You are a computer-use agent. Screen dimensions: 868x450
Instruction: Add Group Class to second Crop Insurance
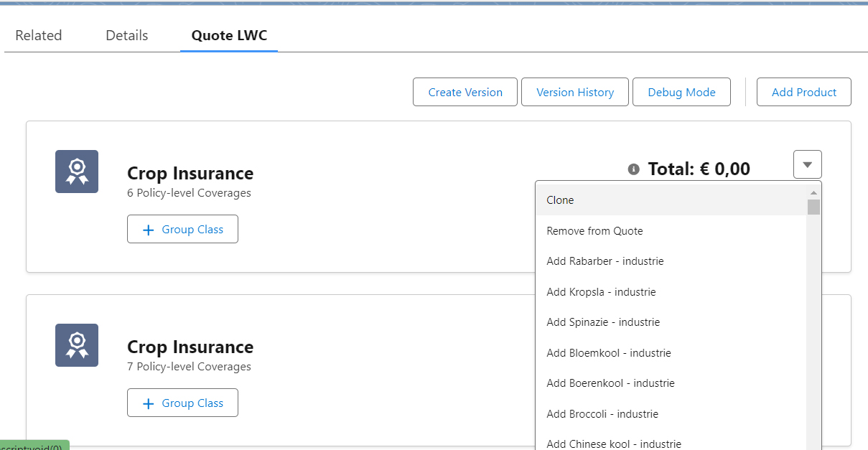(x=182, y=403)
